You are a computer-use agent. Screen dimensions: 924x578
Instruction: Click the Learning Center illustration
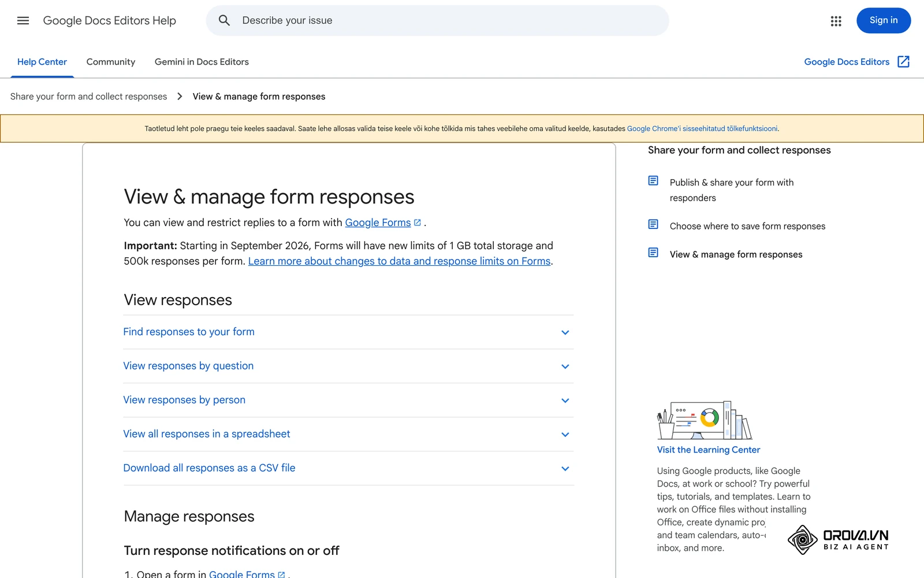(x=705, y=420)
